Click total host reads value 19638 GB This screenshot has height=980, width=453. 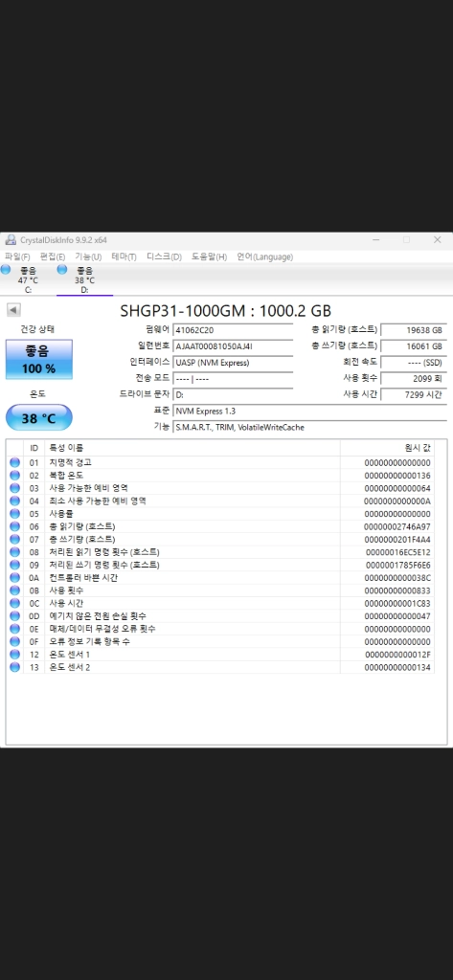(414, 330)
